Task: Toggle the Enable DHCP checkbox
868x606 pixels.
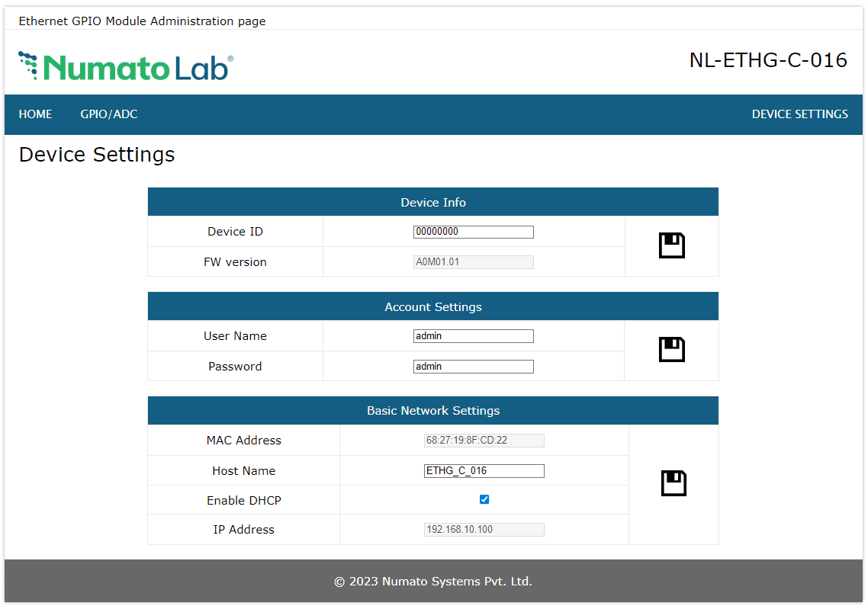Action: [484, 500]
